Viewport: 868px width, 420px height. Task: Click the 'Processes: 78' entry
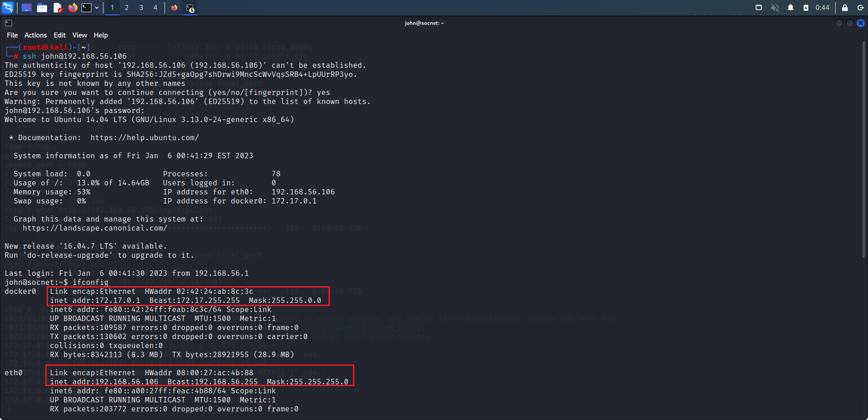tap(222, 174)
